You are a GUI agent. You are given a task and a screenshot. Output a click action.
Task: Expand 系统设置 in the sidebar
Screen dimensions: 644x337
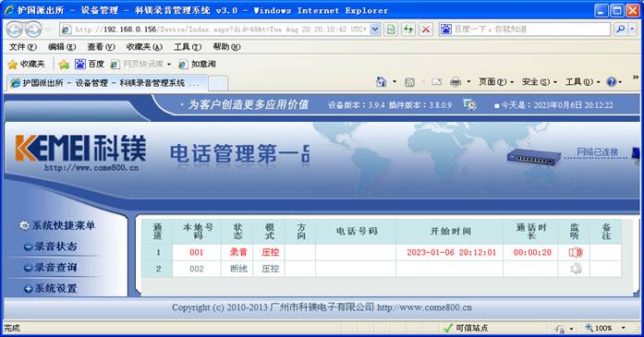coord(51,288)
